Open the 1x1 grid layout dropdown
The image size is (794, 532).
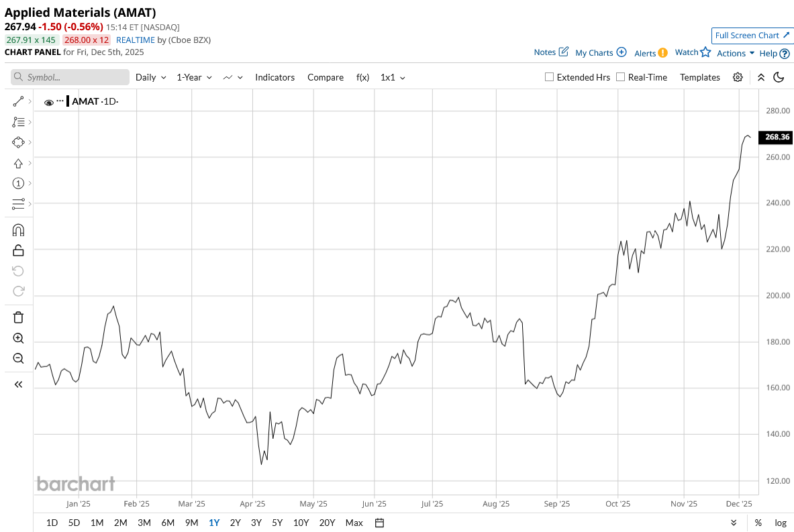(393, 77)
